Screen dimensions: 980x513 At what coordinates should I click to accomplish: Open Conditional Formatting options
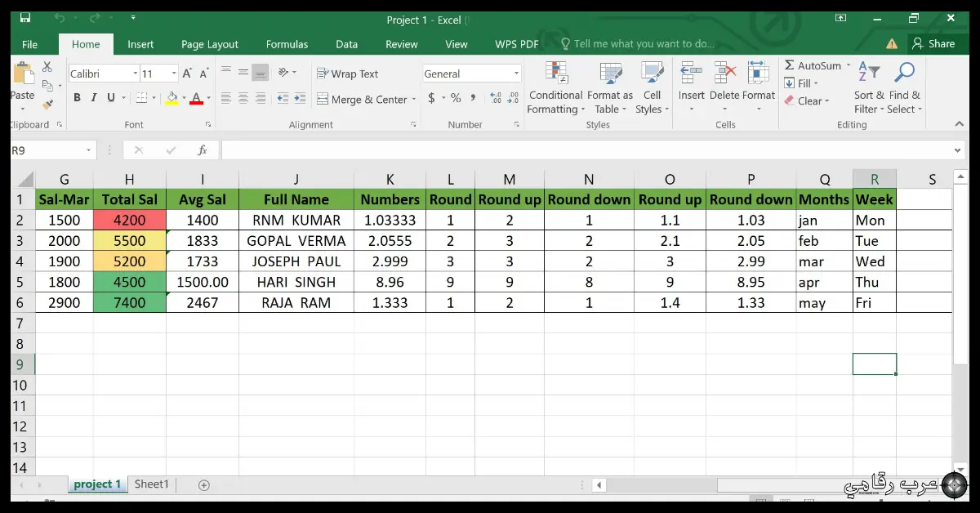point(556,86)
